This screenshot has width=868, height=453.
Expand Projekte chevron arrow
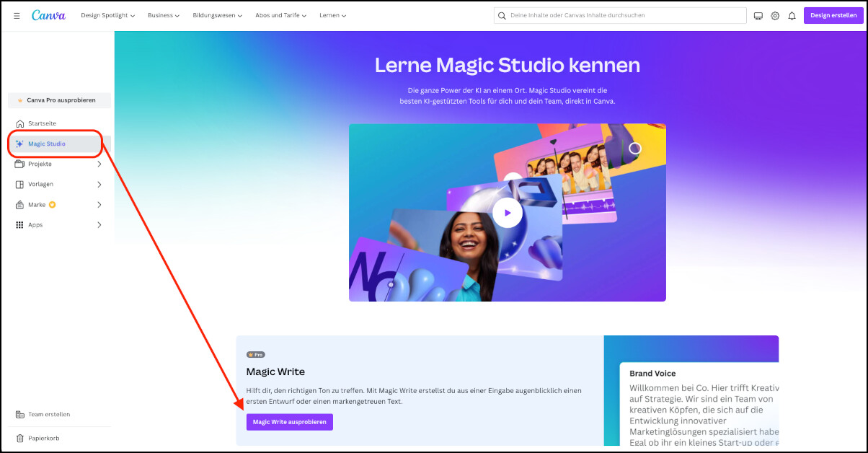(x=99, y=164)
